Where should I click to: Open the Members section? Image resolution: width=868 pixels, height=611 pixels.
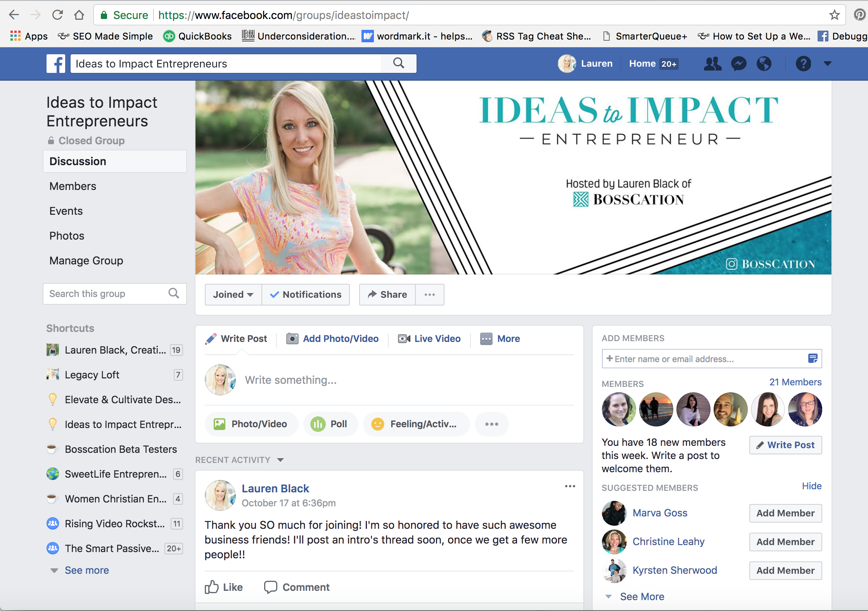point(73,186)
